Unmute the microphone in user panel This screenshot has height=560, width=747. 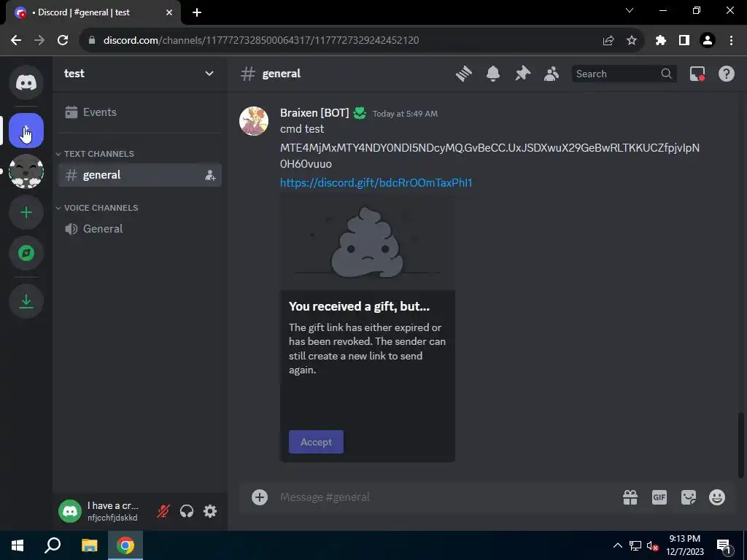tap(163, 511)
